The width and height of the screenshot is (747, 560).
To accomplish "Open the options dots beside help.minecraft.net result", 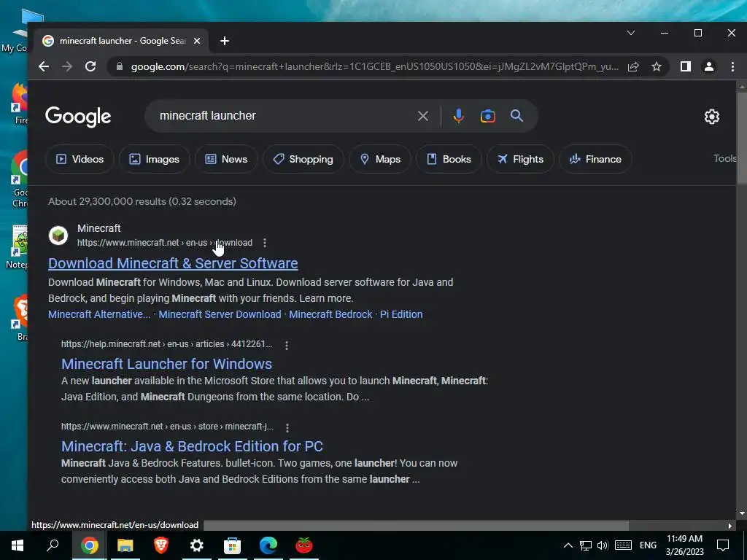I will [x=286, y=345].
